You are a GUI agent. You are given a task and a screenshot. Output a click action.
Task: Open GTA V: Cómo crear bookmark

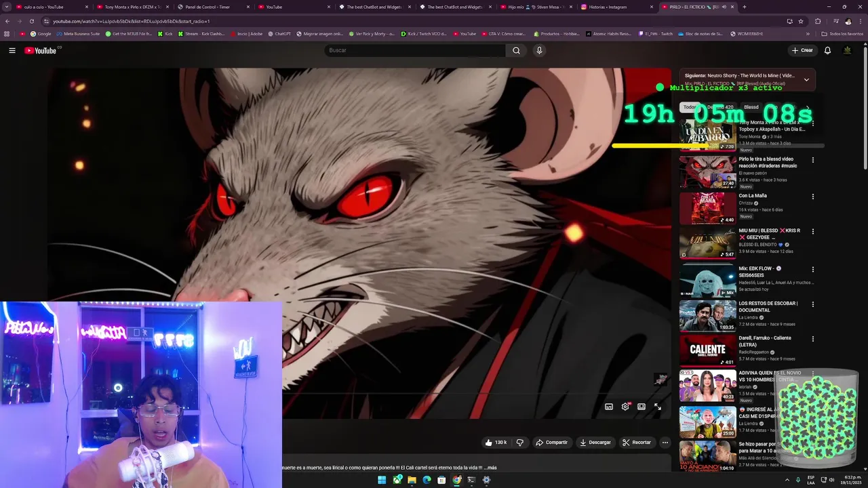pos(503,33)
